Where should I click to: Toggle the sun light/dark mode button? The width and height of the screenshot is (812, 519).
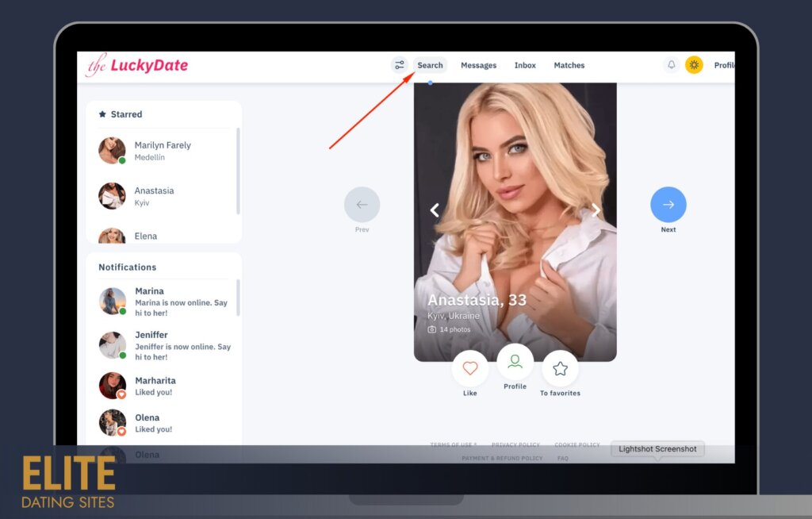694,65
